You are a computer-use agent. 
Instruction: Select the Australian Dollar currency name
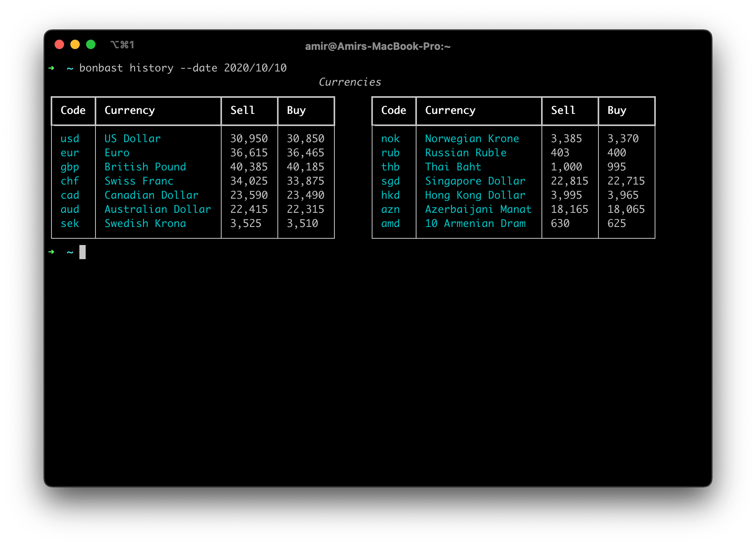point(158,209)
